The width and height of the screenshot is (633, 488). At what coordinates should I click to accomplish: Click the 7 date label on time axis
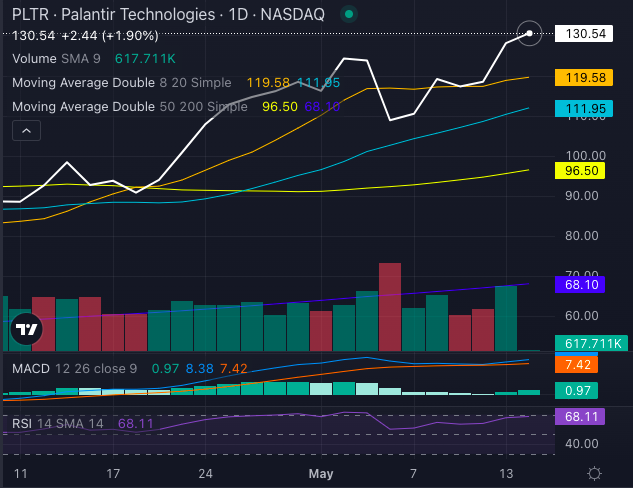click(413, 473)
